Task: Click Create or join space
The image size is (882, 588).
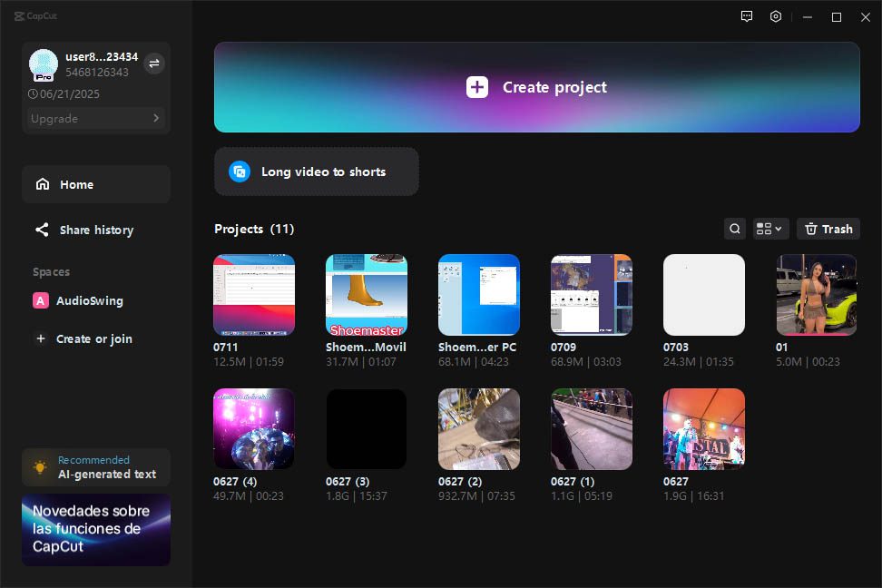Action: coord(93,339)
